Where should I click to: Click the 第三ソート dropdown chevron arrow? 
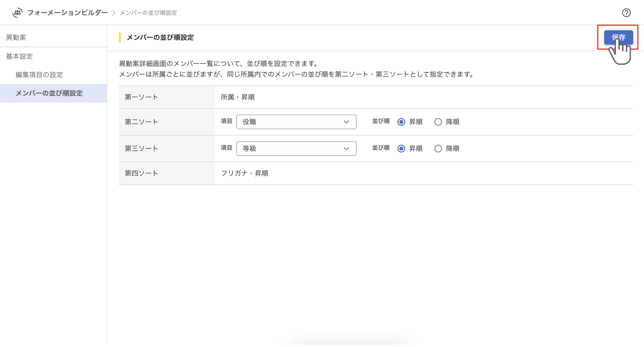click(x=346, y=149)
